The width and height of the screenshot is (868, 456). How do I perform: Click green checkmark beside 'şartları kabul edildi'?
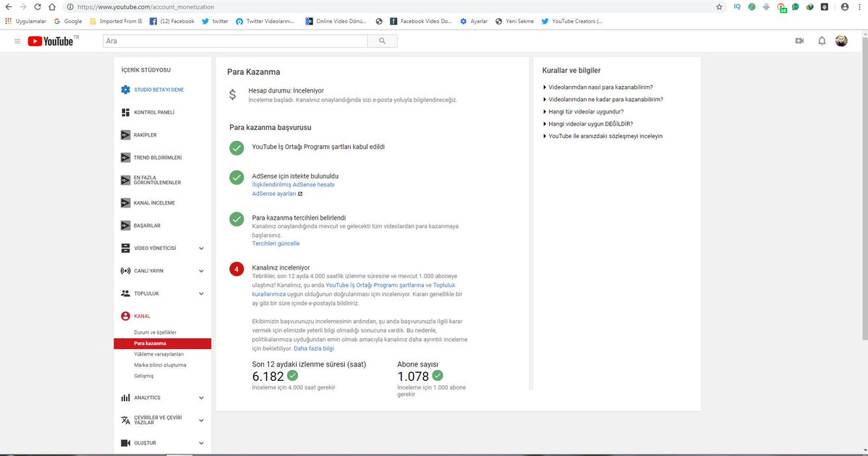click(x=237, y=148)
